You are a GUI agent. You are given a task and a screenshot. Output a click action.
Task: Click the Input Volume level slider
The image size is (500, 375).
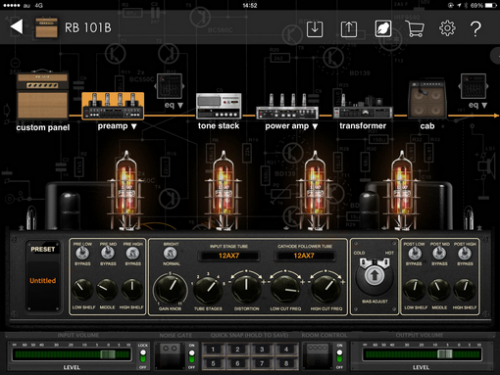pos(71,354)
